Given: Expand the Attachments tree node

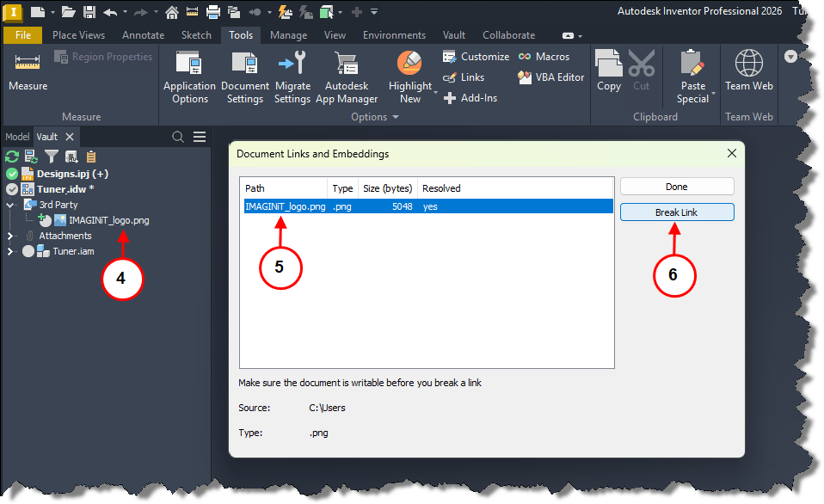Looking at the screenshot, I should [10, 236].
